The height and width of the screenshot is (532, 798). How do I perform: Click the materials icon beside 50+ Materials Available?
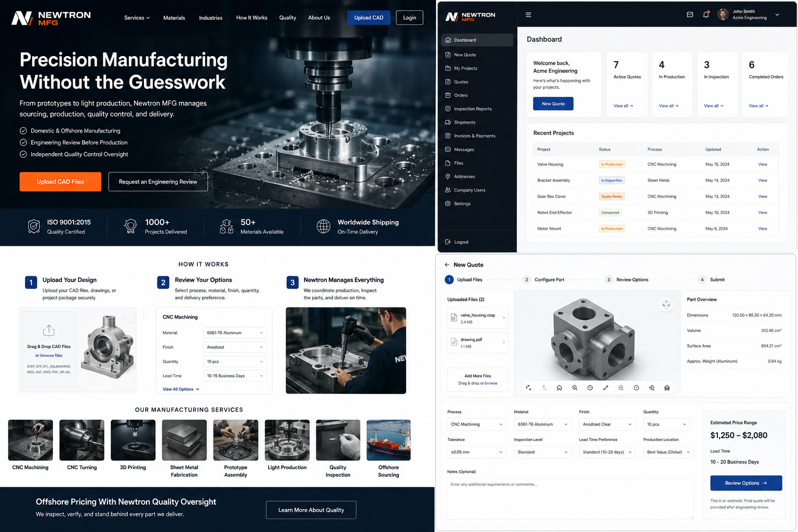(227, 227)
